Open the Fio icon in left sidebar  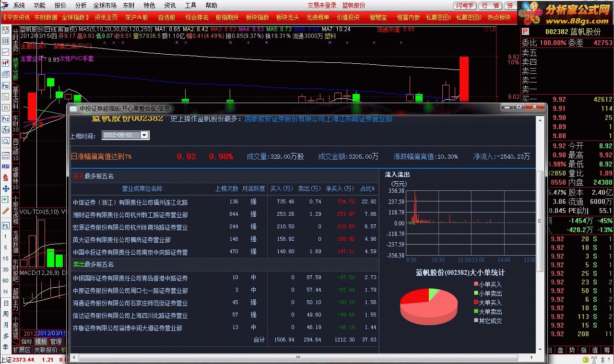(5, 85)
